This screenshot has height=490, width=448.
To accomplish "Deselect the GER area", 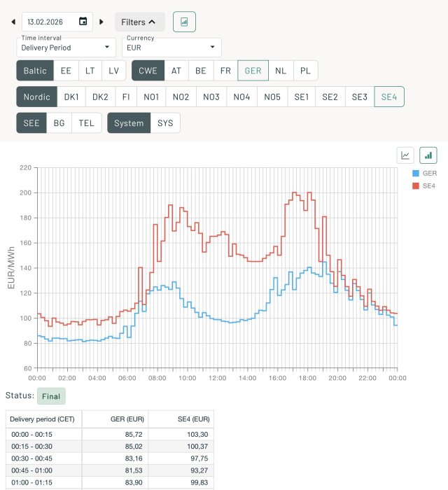I will (253, 71).
